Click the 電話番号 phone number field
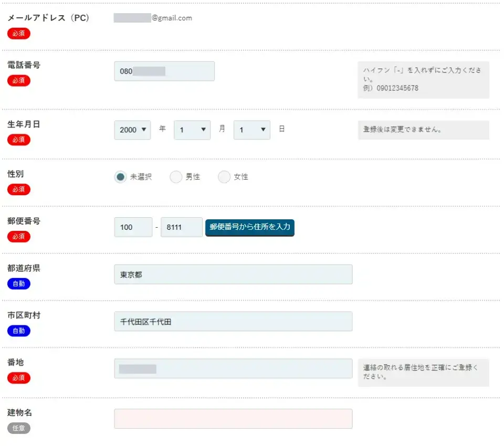 click(164, 71)
